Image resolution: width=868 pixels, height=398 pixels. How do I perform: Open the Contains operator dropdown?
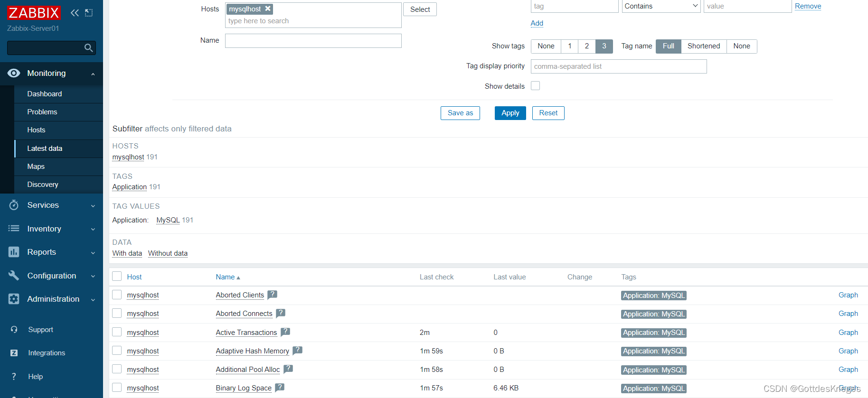(x=661, y=6)
